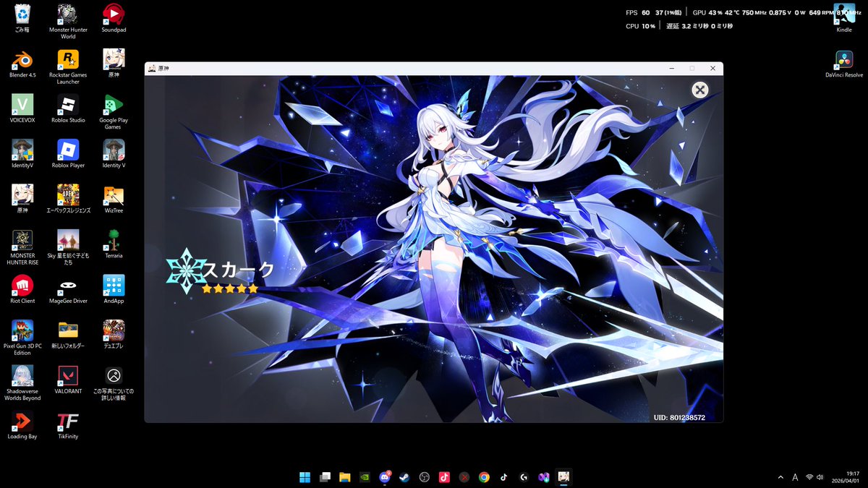This screenshot has height=488, width=868.
Task: Click the GPU 43 % overlay reading
Action: (x=707, y=13)
